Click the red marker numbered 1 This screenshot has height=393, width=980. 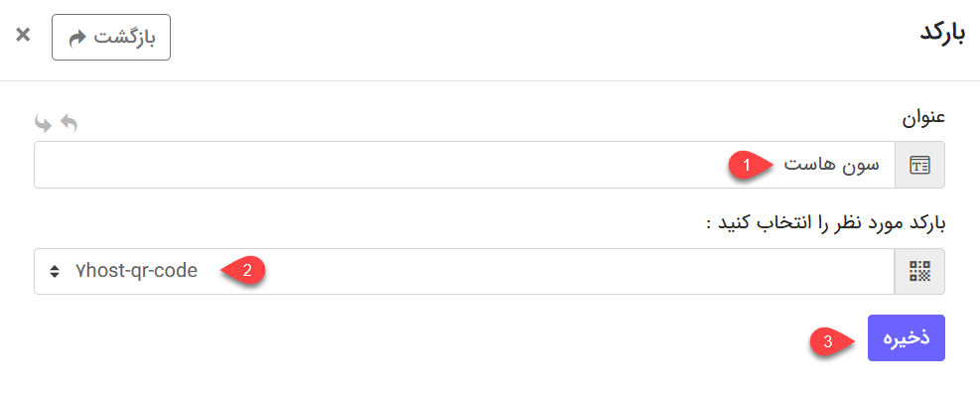coord(748,166)
